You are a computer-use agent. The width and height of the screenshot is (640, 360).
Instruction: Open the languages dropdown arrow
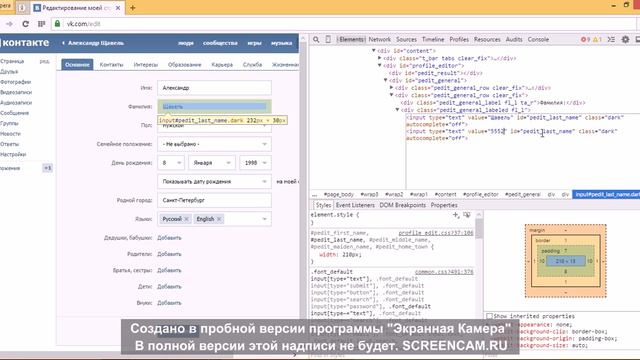(264, 219)
